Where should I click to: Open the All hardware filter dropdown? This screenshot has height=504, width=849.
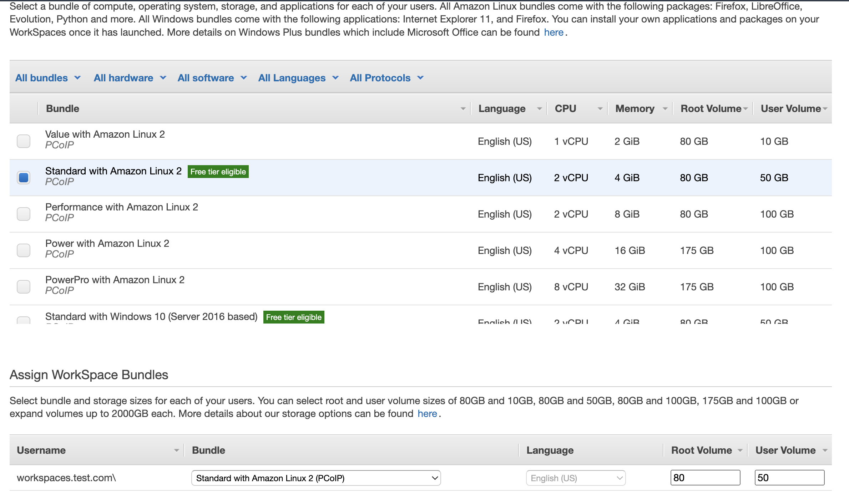point(130,78)
